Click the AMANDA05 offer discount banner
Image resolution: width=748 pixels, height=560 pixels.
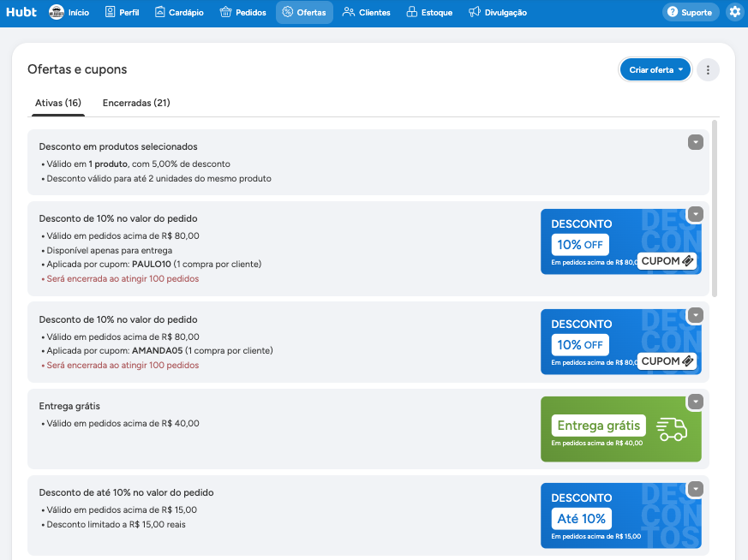621,342
